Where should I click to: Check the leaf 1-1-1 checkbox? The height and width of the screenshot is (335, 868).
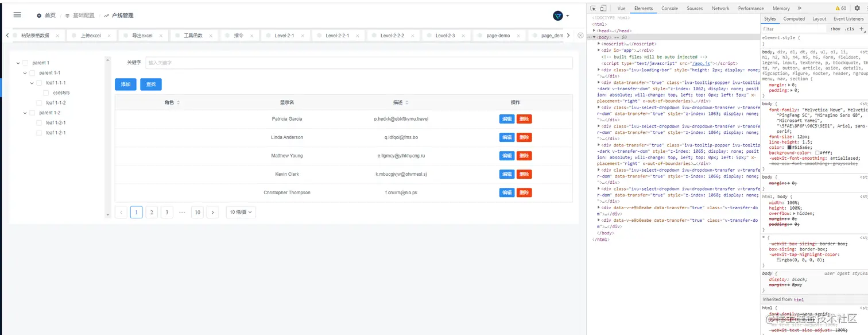[39, 83]
